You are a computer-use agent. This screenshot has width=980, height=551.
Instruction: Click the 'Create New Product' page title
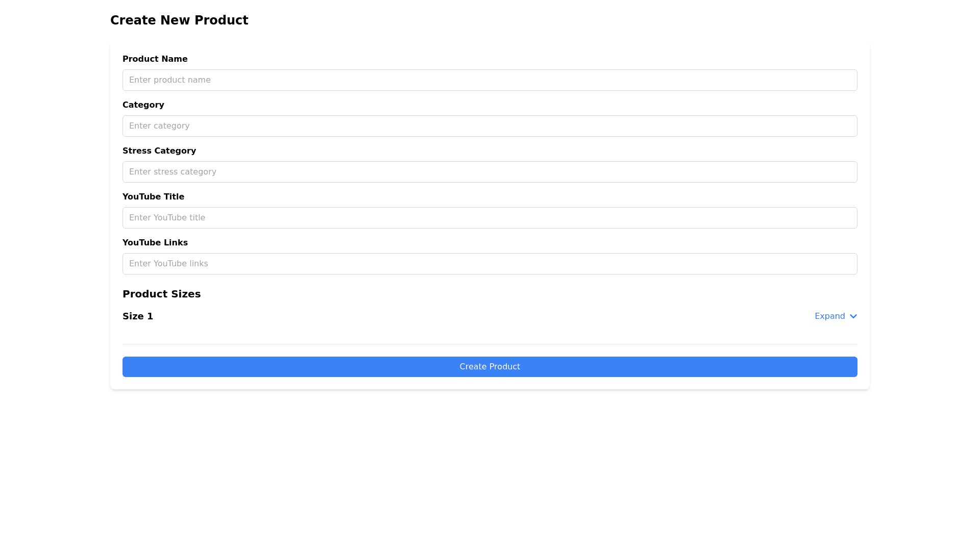click(x=179, y=20)
